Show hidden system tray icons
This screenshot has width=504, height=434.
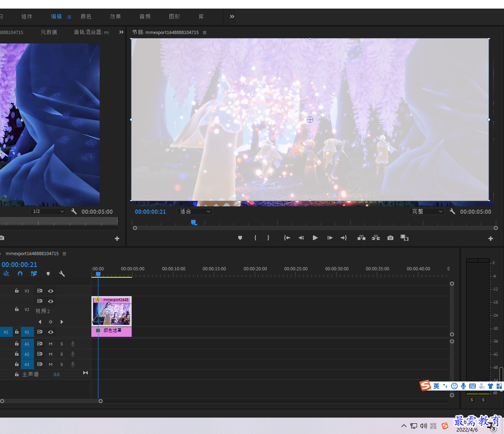coord(404,426)
